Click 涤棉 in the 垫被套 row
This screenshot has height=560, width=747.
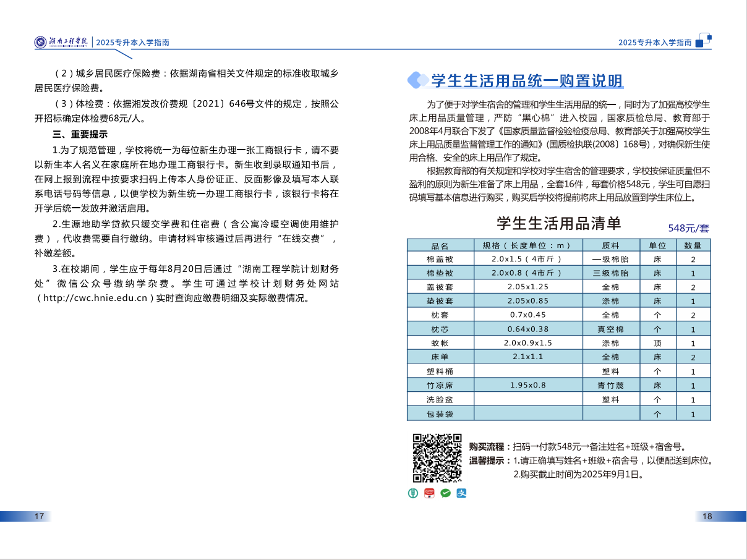611,301
